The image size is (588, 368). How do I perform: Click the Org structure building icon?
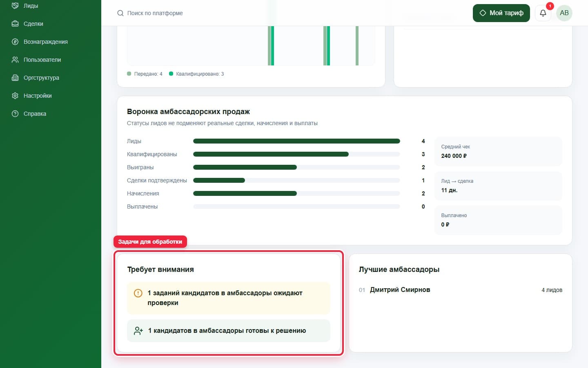click(x=15, y=78)
